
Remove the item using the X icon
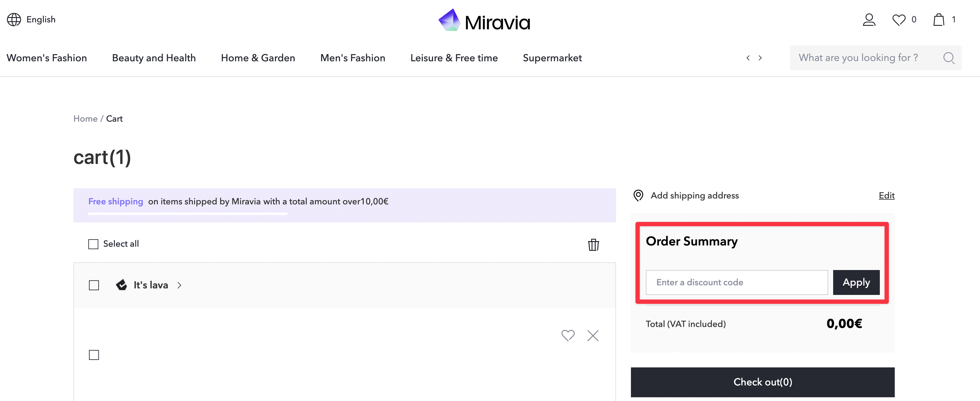click(593, 336)
